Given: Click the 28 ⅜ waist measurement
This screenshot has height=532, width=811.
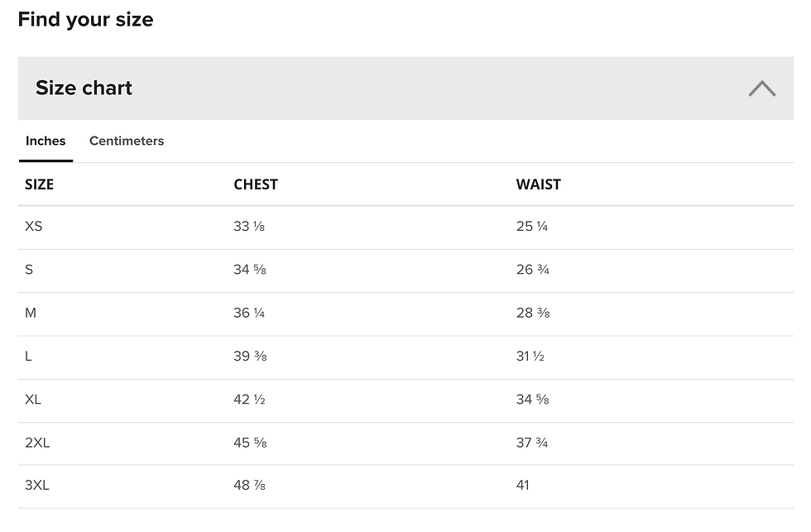Looking at the screenshot, I should [x=533, y=313].
